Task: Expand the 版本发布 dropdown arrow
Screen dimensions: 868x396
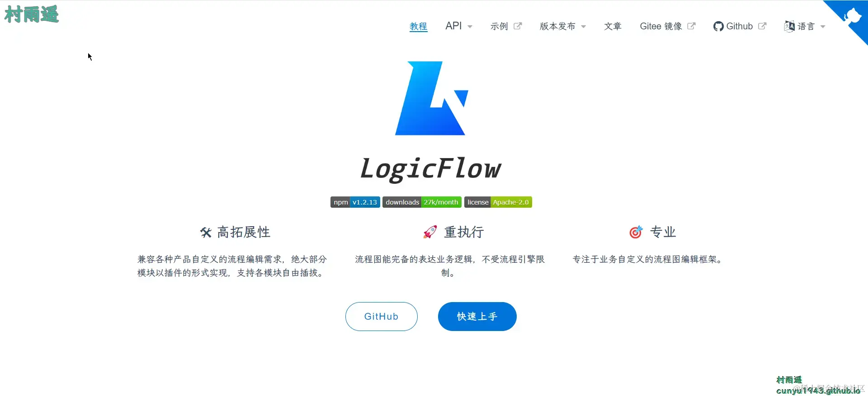Action: tap(583, 27)
